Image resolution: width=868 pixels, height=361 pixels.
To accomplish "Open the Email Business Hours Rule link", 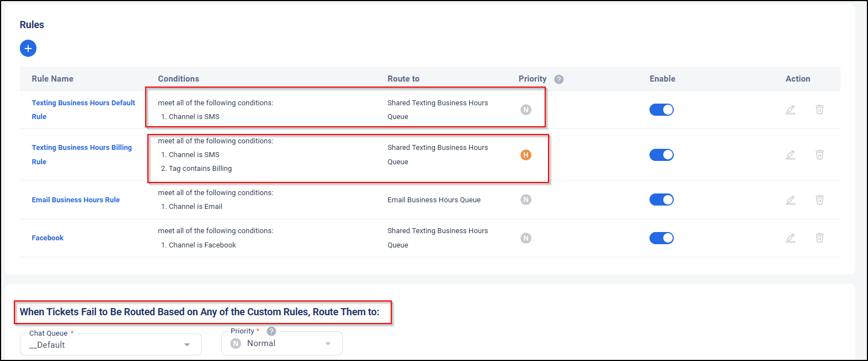I will click(x=76, y=200).
